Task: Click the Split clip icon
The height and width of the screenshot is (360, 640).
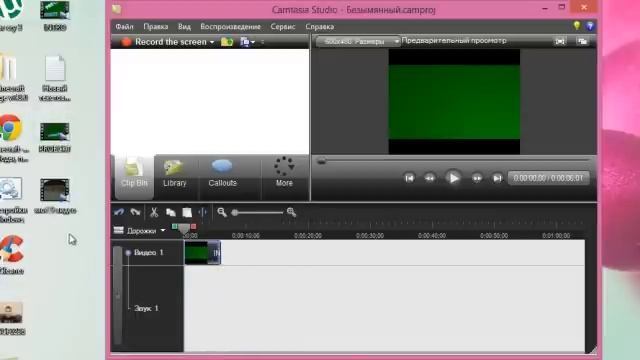Action: (x=203, y=212)
